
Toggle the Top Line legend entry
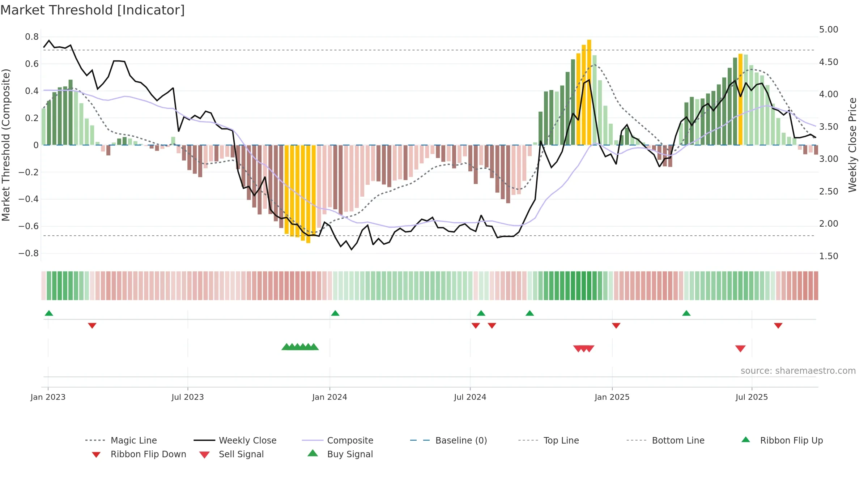[x=549, y=440]
